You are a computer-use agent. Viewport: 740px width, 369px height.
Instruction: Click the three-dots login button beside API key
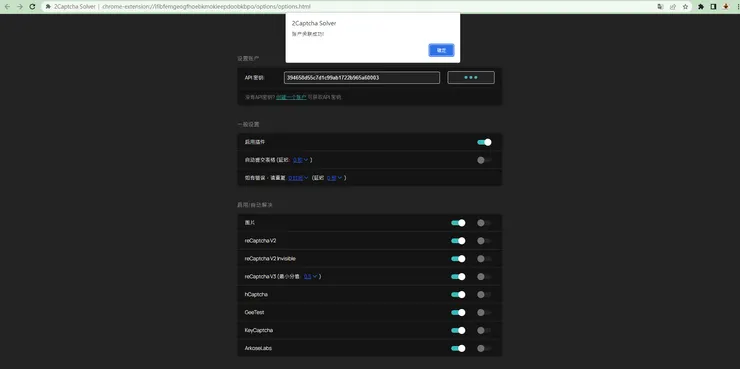point(471,77)
